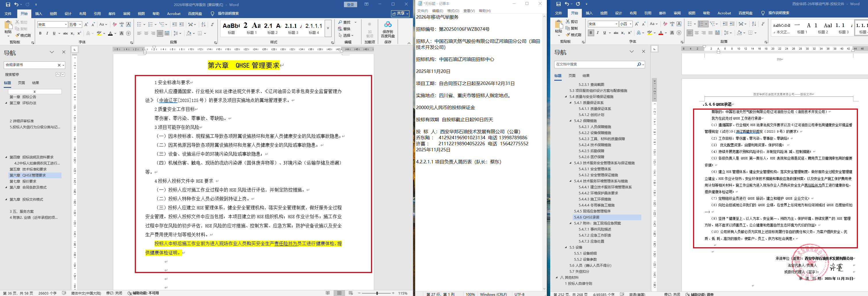
Task: Redo action in right Word quick access toolbar
Action: tap(578, 4)
